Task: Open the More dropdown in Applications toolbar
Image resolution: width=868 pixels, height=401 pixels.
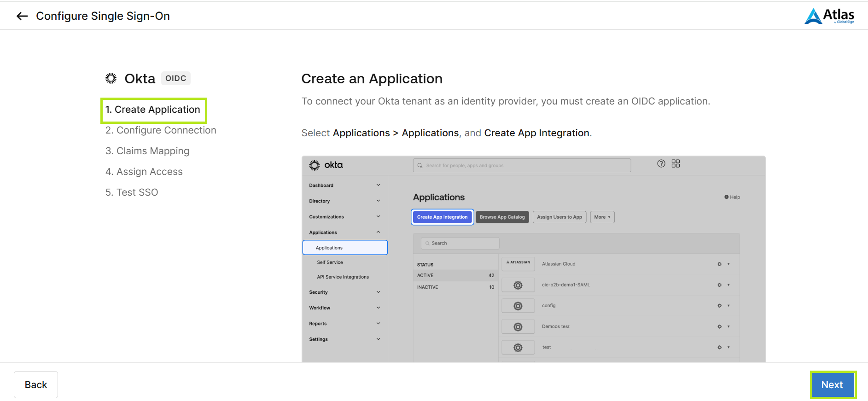Action: 602,217
